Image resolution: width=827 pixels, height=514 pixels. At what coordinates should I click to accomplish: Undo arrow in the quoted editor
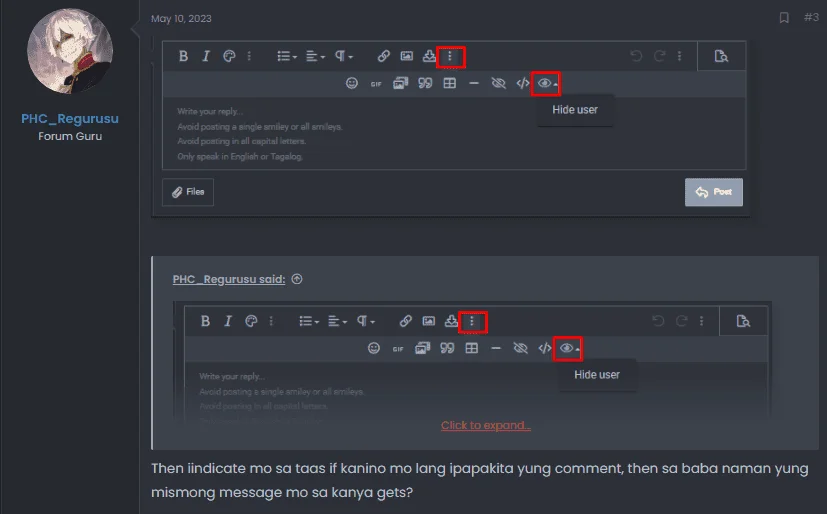click(x=658, y=321)
